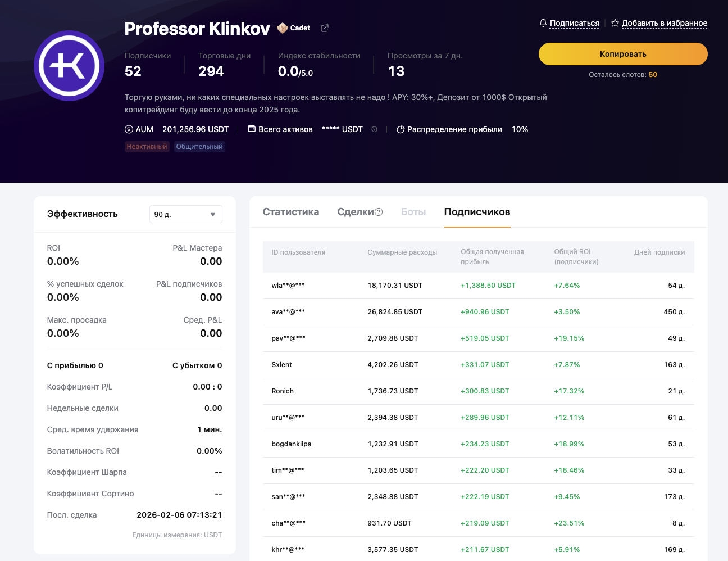Image resolution: width=728 pixels, height=561 pixels.
Task: Click the Подписчики count 52
Action: click(133, 71)
